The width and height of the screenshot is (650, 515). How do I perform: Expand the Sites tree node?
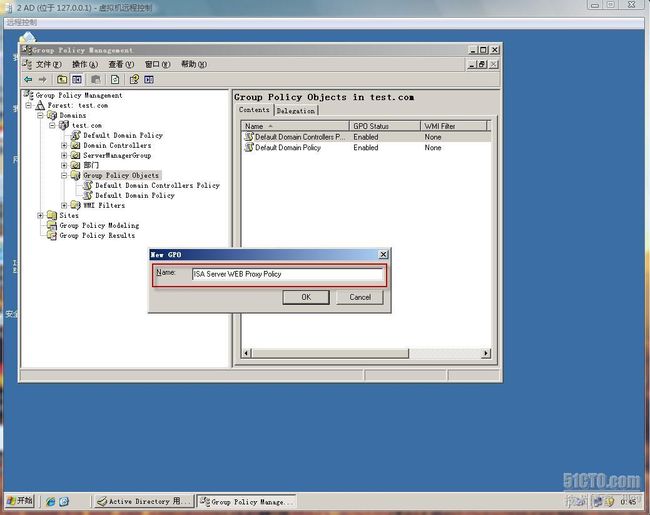pyautogui.click(x=40, y=215)
